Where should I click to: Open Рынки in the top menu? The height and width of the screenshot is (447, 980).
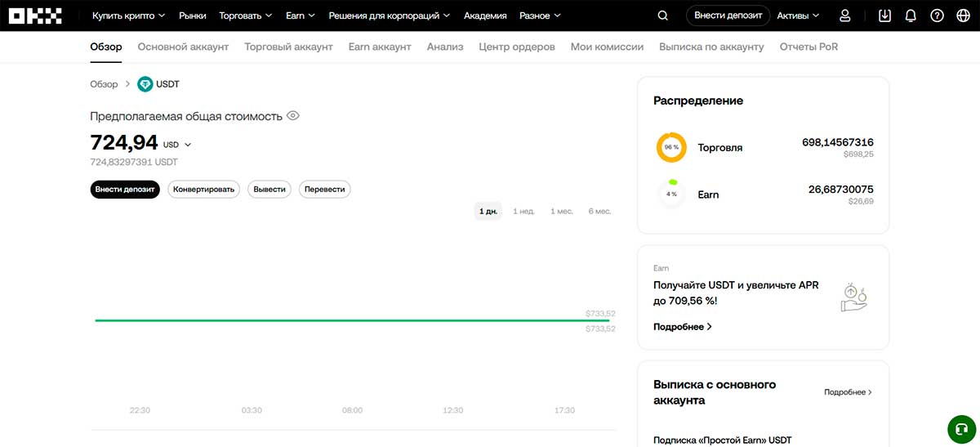point(193,16)
